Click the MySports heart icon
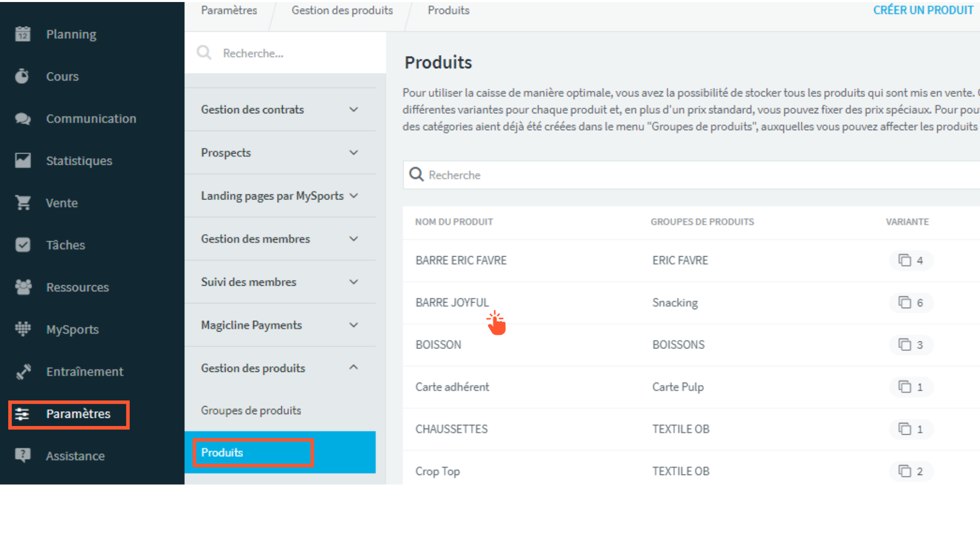 coord(23,329)
